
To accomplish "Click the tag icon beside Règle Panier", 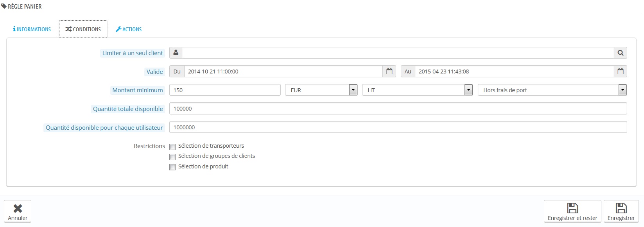I will point(4,6).
